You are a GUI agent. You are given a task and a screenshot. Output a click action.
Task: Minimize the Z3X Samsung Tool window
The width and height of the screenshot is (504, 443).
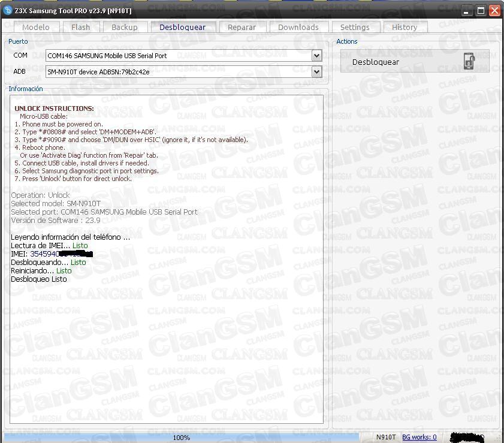click(x=466, y=11)
